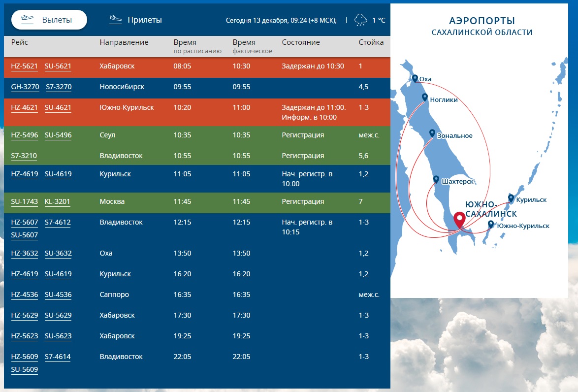Click the snowy cloud weather icon

(360, 20)
